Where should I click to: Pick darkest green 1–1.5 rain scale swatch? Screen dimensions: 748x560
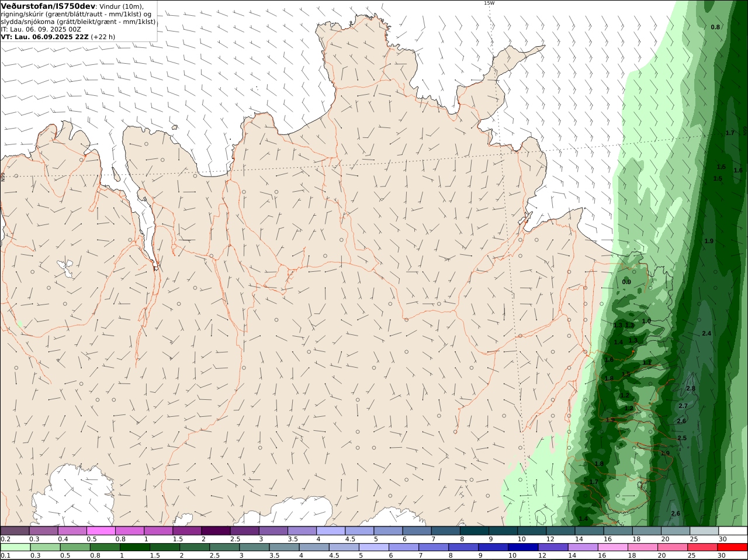click(x=134, y=547)
